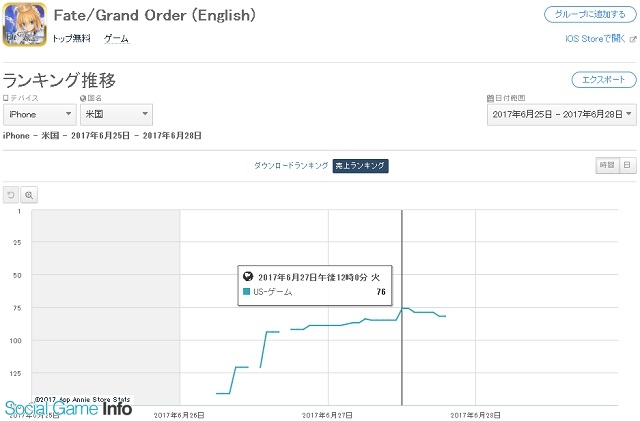Expand the 米国 country dropdown

pos(116,115)
